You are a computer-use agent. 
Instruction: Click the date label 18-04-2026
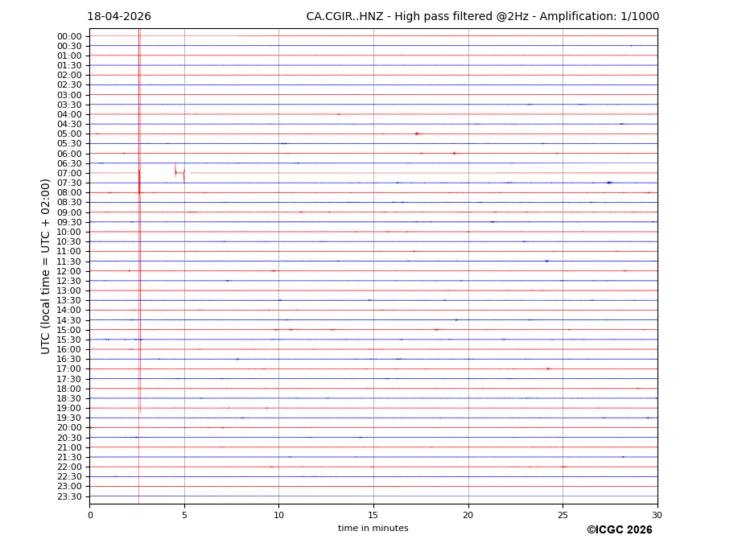point(119,17)
